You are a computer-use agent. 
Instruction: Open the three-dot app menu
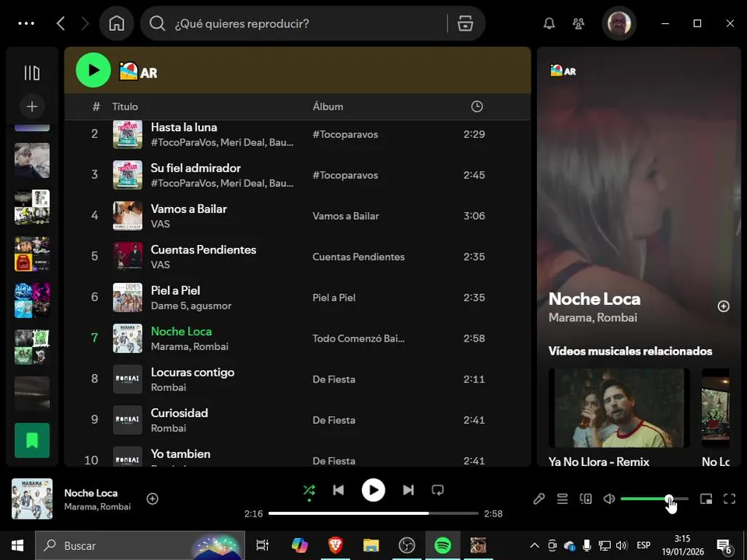coord(26,23)
